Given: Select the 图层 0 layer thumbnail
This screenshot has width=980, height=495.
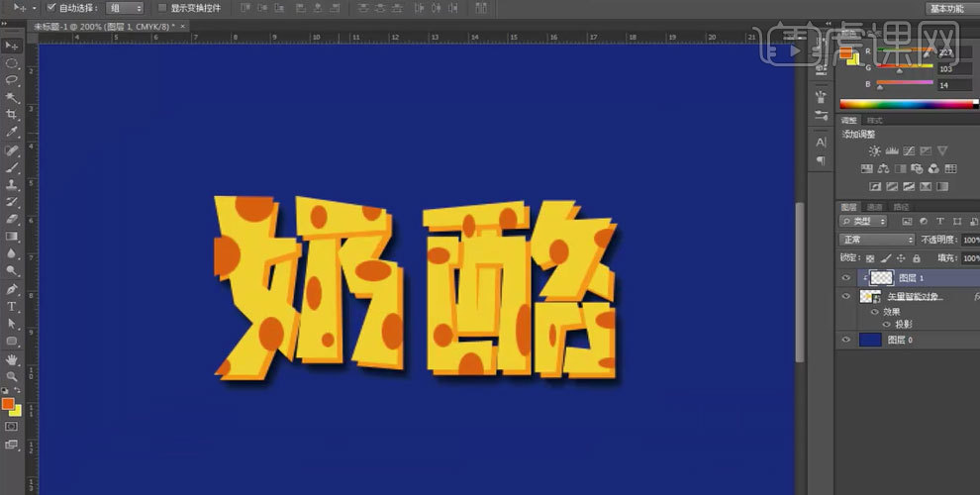Looking at the screenshot, I should (x=869, y=340).
